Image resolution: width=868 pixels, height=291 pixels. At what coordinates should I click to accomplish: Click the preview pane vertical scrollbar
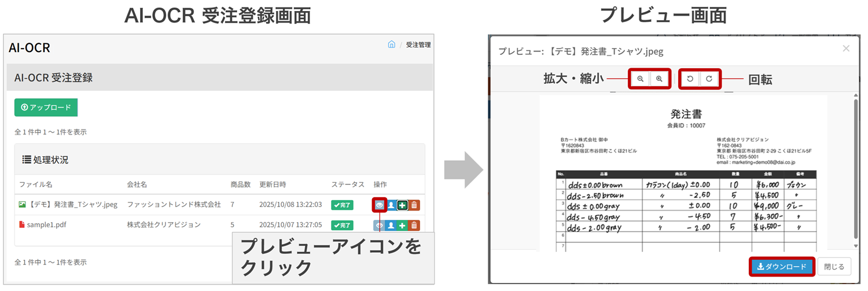(x=856, y=168)
